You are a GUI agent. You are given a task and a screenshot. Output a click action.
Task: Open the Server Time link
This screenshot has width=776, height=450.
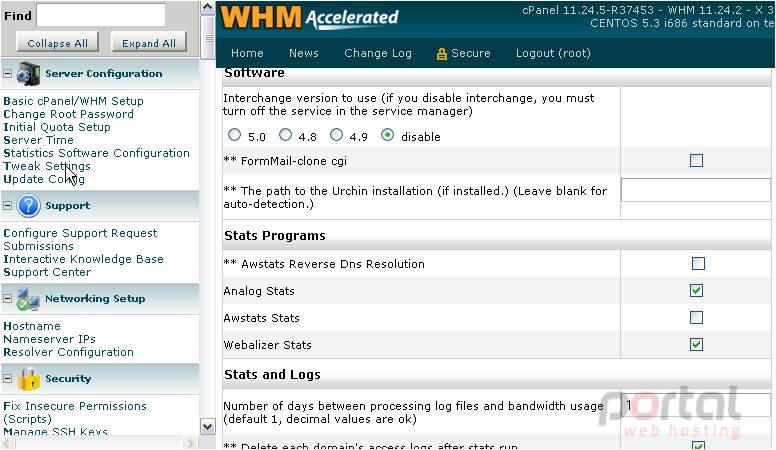coord(38,140)
